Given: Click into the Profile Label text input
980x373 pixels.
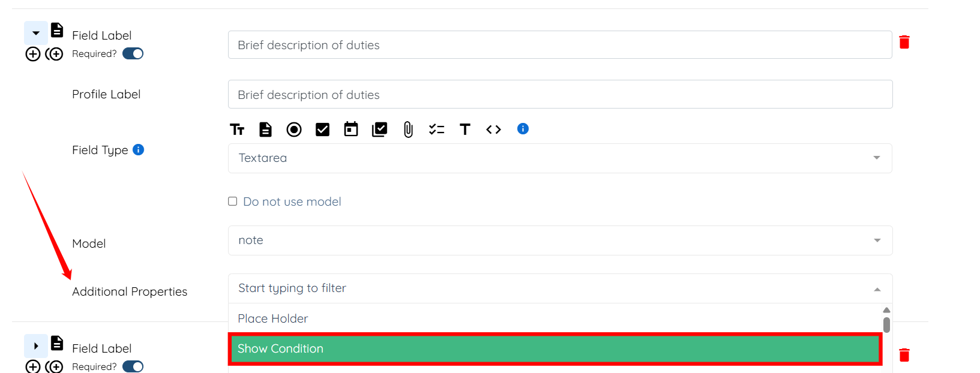Looking at the screenshot, I should (x=559, y=95).
